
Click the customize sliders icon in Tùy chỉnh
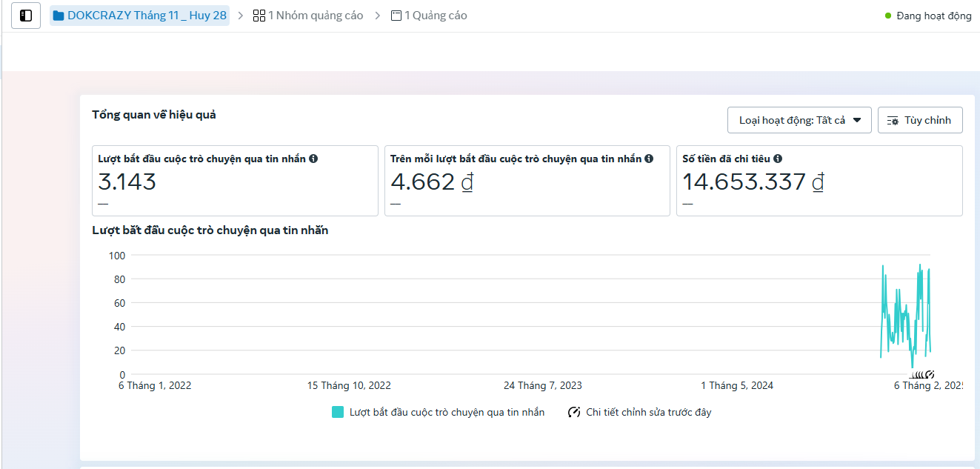(893, 121)
